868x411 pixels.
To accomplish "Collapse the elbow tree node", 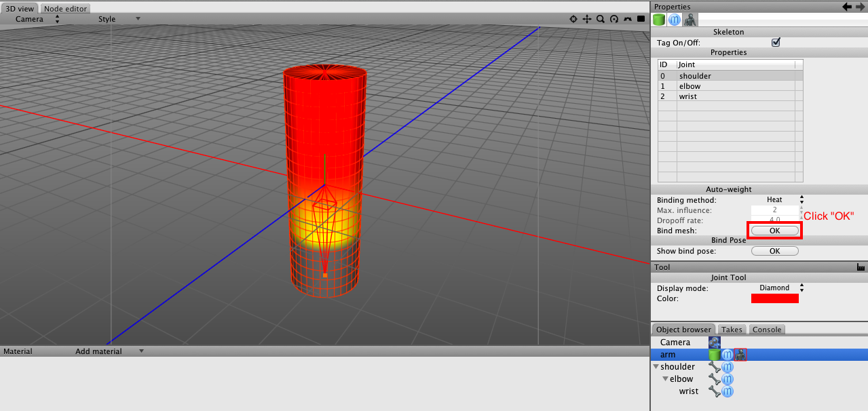I will [666, 379].
